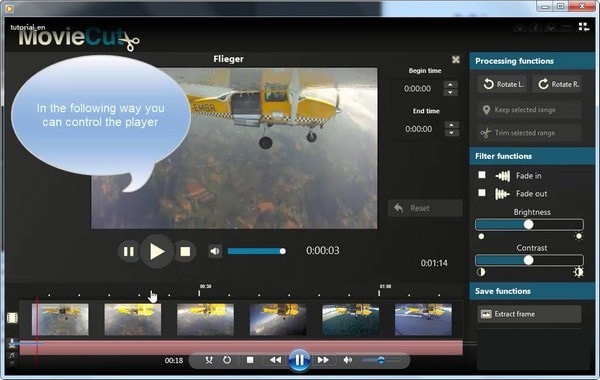Enable the Fade in checkbox
Viewport: 600px width, 380px height.
coord(482,175)
